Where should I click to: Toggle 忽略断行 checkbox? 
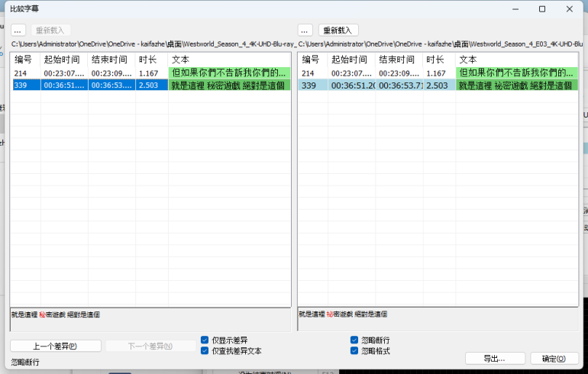point(354,340)
